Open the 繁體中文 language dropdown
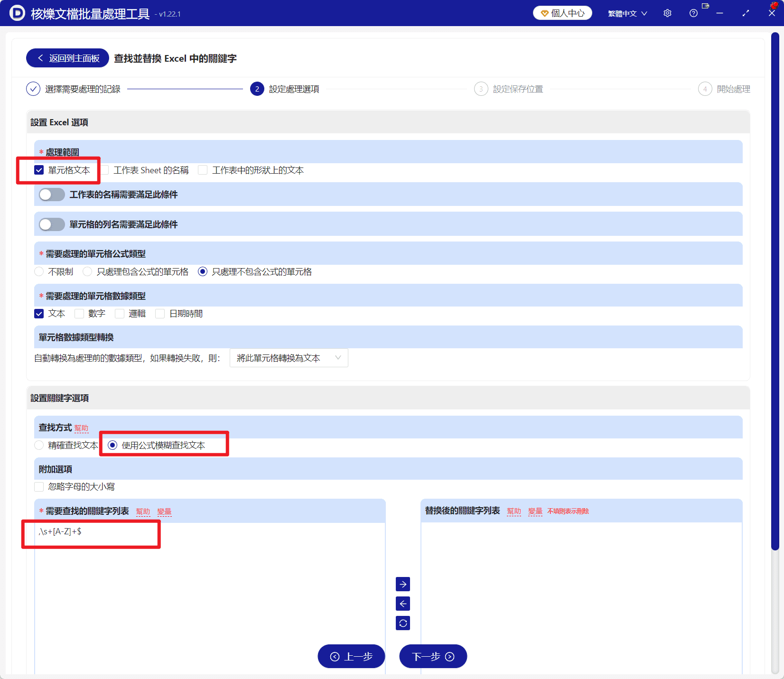Image resolution: width=784 pixels, height=679 pixels. pos(626,13)
